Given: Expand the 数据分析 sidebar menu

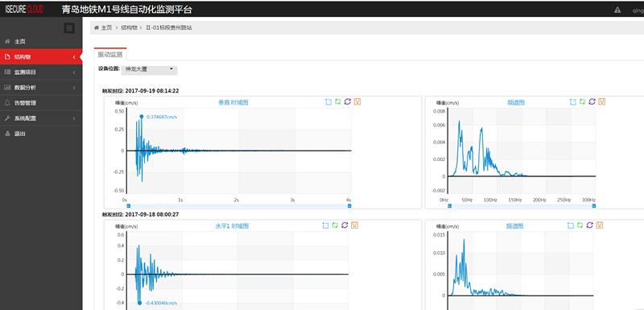Looking at the screenshot, I should pos(41,88).
